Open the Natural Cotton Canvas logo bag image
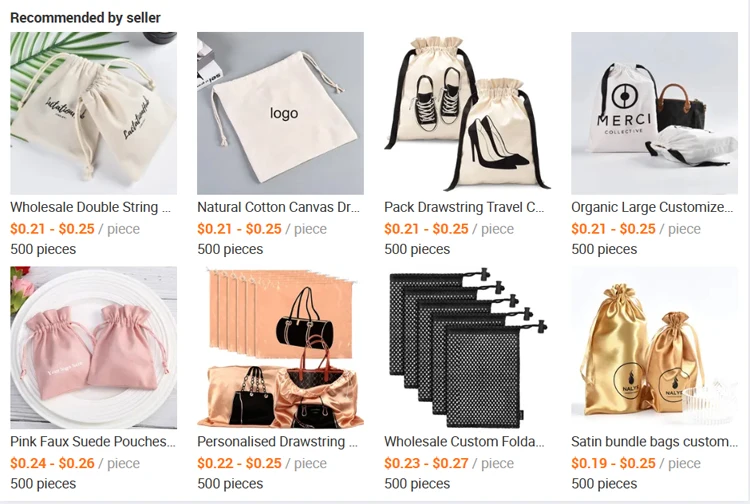This screenshot has width=750, height=504. click(x=280, y=113)
